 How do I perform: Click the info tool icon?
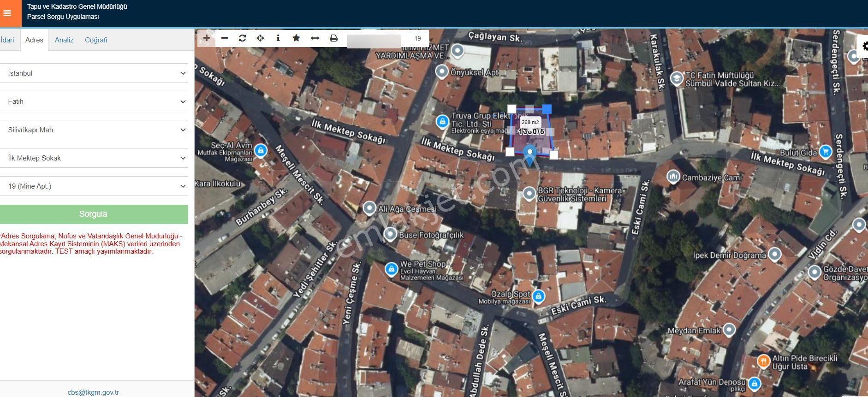tap(278, 38)
